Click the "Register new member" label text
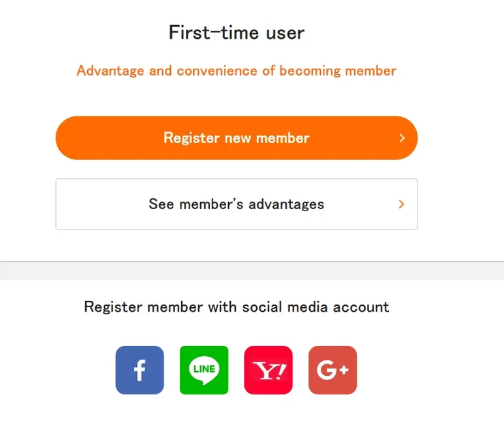504x427 pixels. 236,138
